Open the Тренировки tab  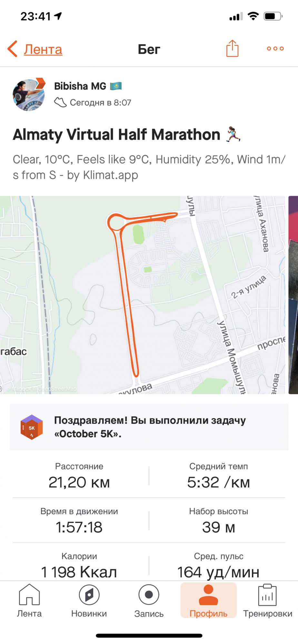(268, 601)
